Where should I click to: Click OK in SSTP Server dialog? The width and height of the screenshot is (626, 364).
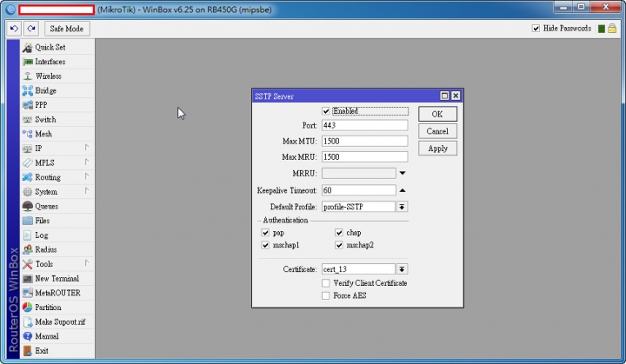click(437, 114)
